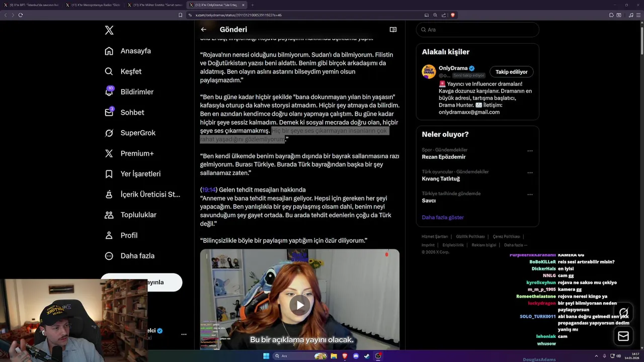644x362 pixels.
Task: Open Discord from taskbar
Action: click(x=356, y=356)
